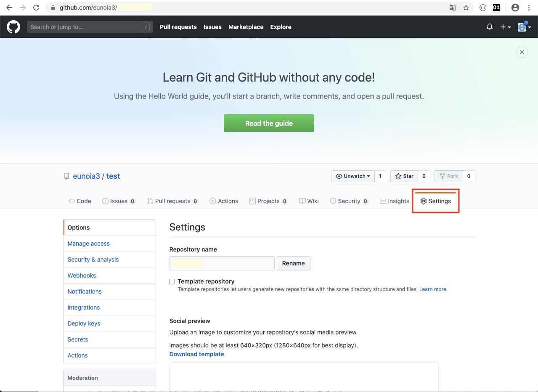This screenshot has width=538, height=392.
Task: Open Marketplace in the top navigation
Action: [x=246, y=27]
